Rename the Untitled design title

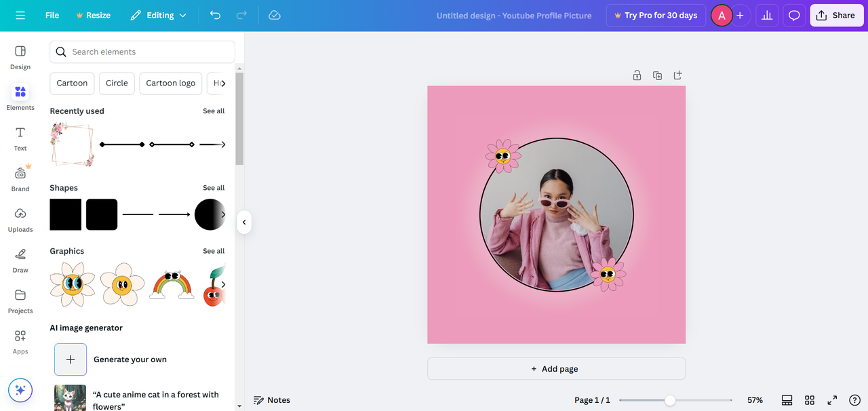tap(514, 16)
